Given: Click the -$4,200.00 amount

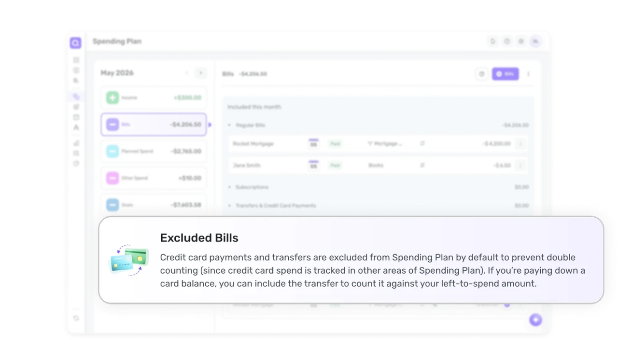Looking at the screenshot, I should point(497,144).
